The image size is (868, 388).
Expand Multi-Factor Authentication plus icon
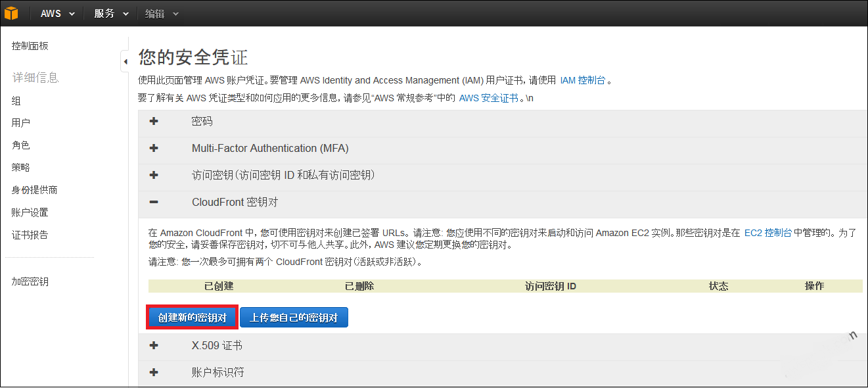point(154,149)
